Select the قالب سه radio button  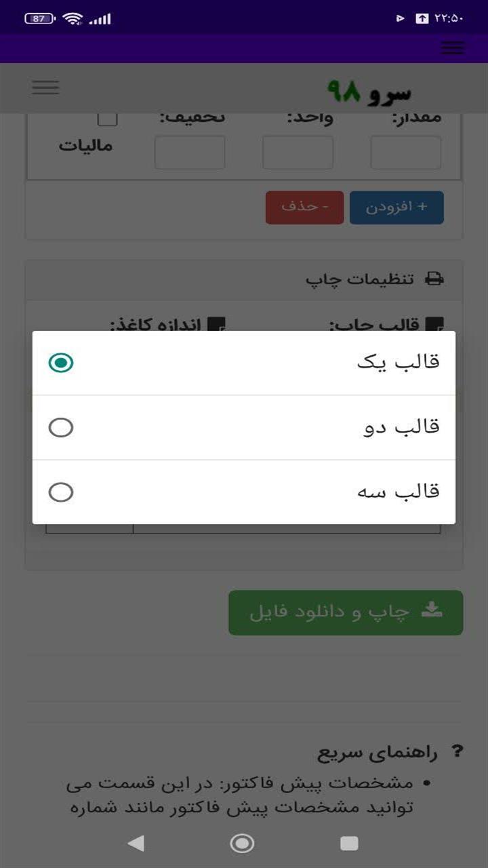pos(61,492)
